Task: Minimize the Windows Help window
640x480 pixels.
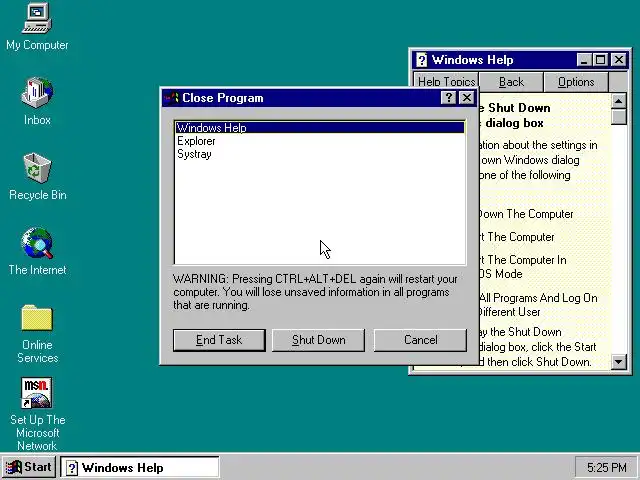Action: (584, 60)
